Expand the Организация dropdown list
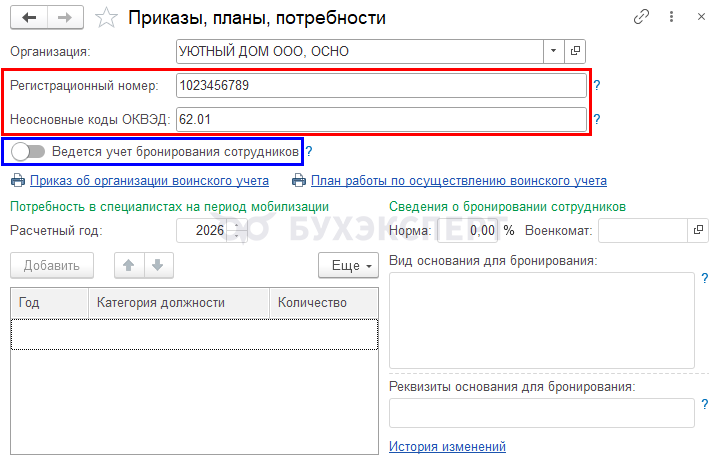Screen dimensions: 719x457 [x=554, y=51]
